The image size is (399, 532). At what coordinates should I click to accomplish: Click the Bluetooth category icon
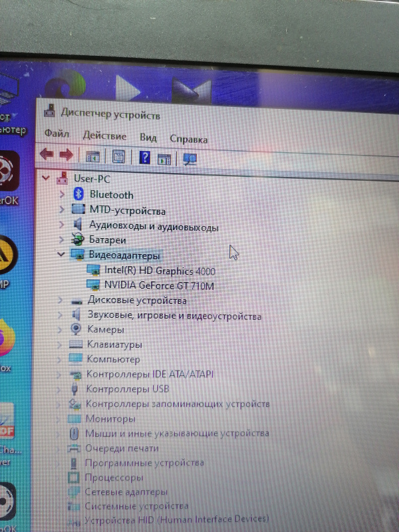coord(78,194)
